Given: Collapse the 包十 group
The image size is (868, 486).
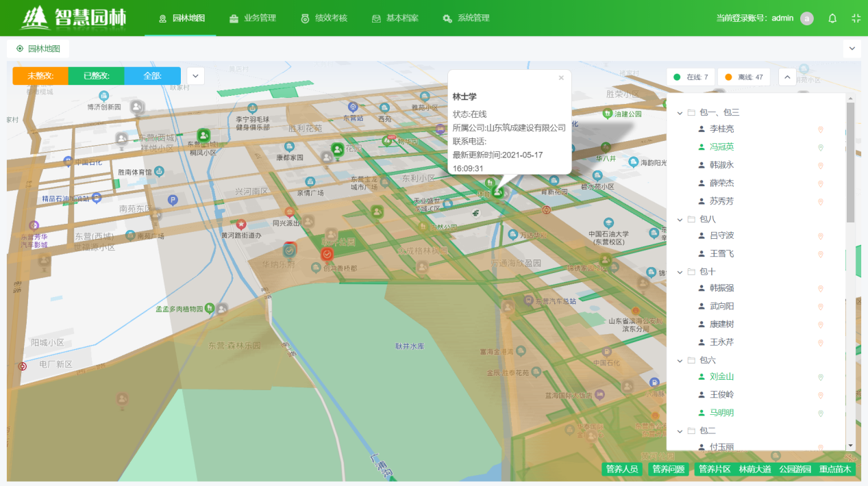Looking at the screenshot, I should click(680, 272).
